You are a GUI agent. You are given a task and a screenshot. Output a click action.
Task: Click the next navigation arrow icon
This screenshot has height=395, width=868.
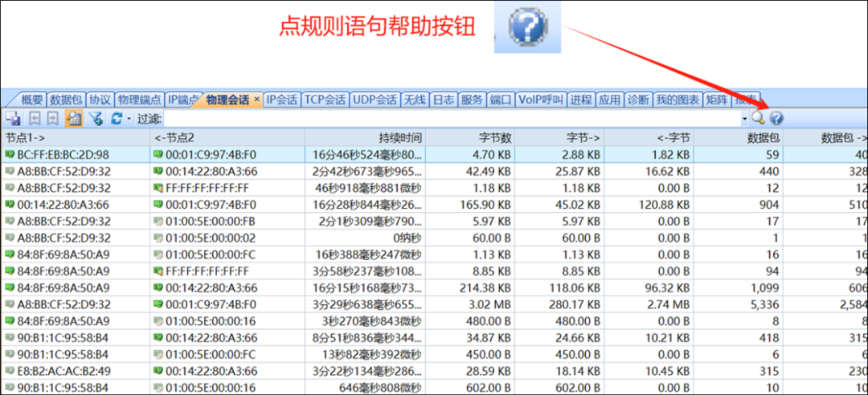[52, 118]
